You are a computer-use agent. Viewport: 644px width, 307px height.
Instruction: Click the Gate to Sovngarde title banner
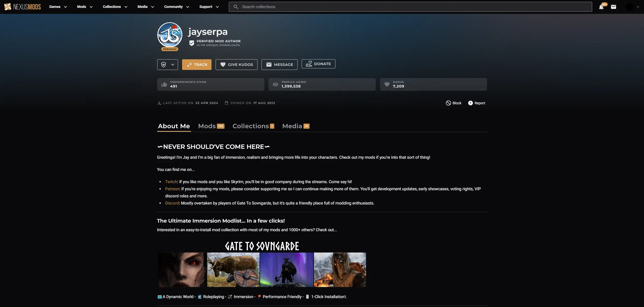click(x=262, y=246)
